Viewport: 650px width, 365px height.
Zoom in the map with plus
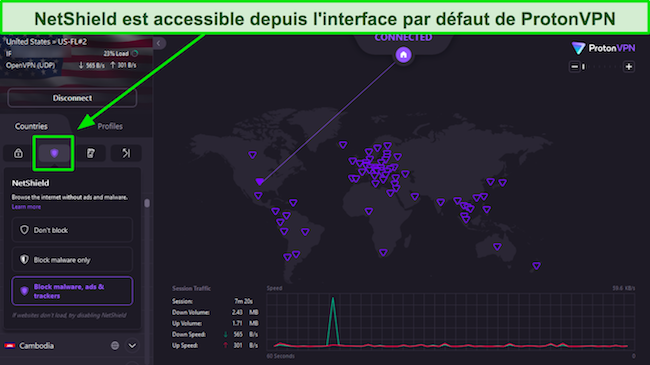[x=628, y=66]
